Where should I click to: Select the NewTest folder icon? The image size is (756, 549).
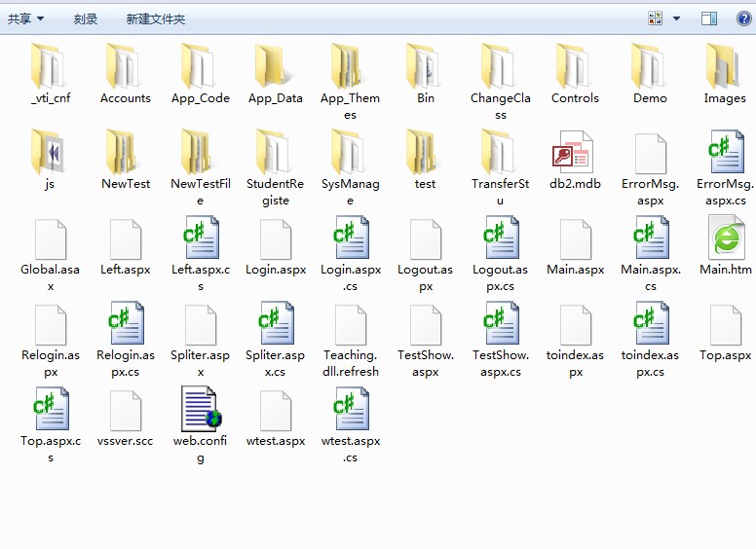point(124,152)
